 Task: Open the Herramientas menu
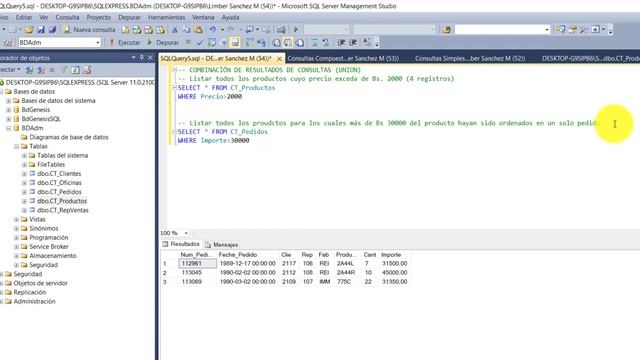167,18
